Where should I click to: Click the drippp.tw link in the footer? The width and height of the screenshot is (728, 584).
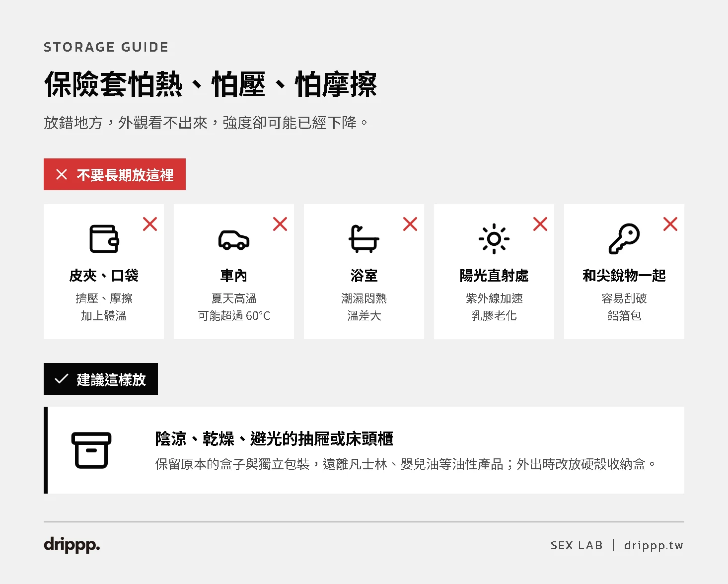point(654,545)
